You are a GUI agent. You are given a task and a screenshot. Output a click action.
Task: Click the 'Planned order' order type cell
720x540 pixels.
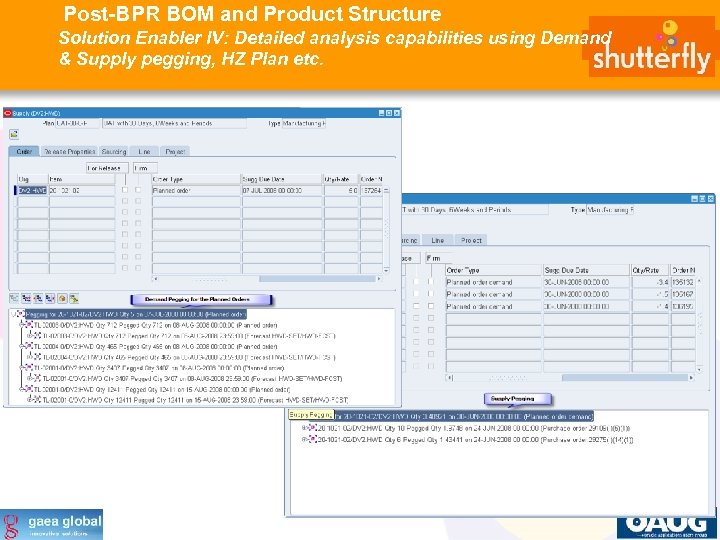point(196,190)
